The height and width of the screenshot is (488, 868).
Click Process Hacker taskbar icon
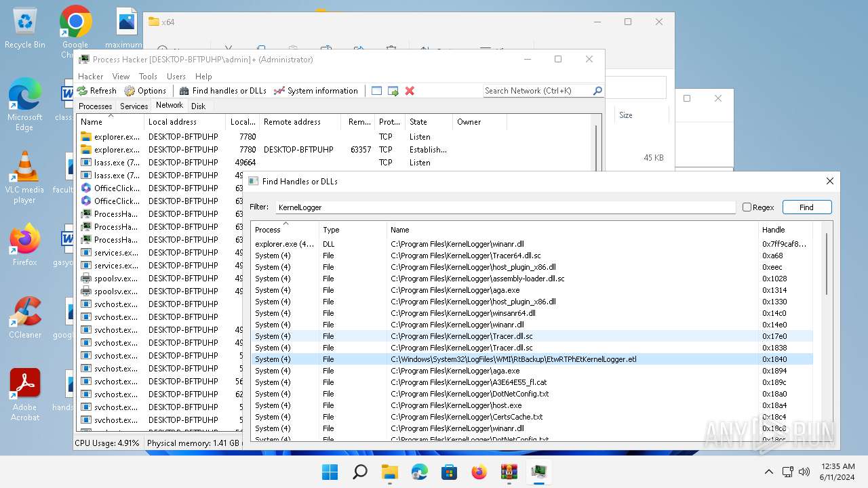click(539, 472)
